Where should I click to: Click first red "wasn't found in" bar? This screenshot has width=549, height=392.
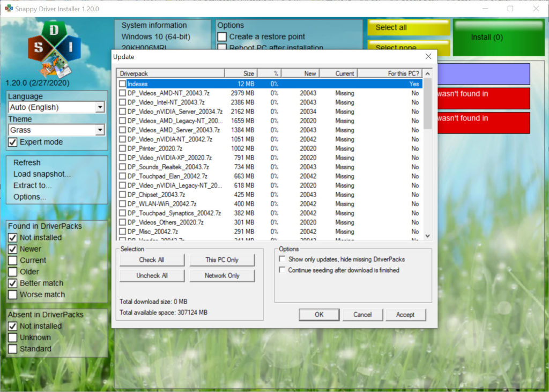[x=484, y=98]
